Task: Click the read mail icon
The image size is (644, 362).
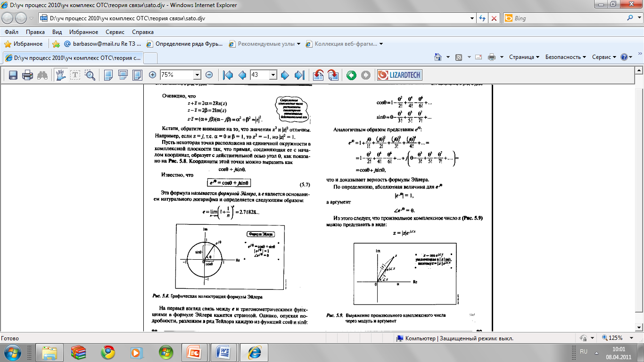Action: pos(479,57)
